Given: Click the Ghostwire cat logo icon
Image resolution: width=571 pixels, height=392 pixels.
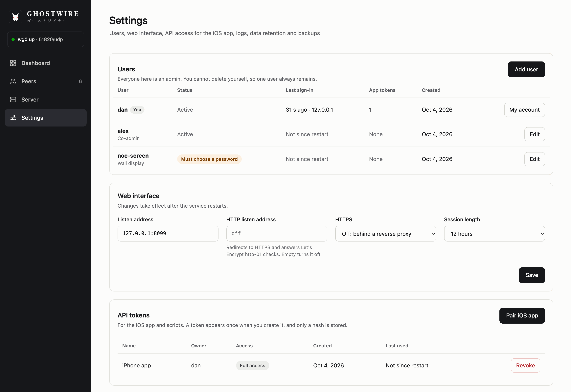Looking at the screenshot, I should [15, 17].
